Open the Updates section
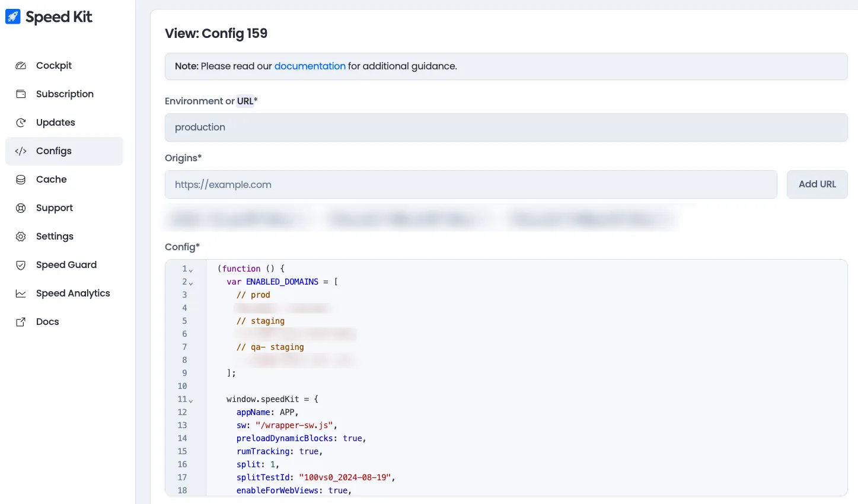 64,122
